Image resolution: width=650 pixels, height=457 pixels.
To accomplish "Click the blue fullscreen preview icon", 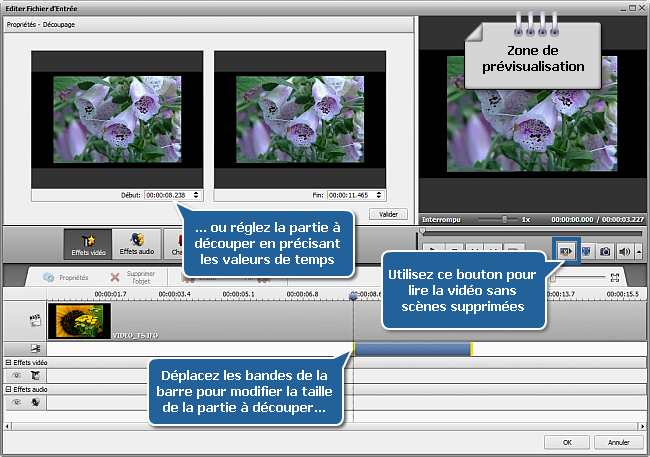I will [x=586, y=251].
